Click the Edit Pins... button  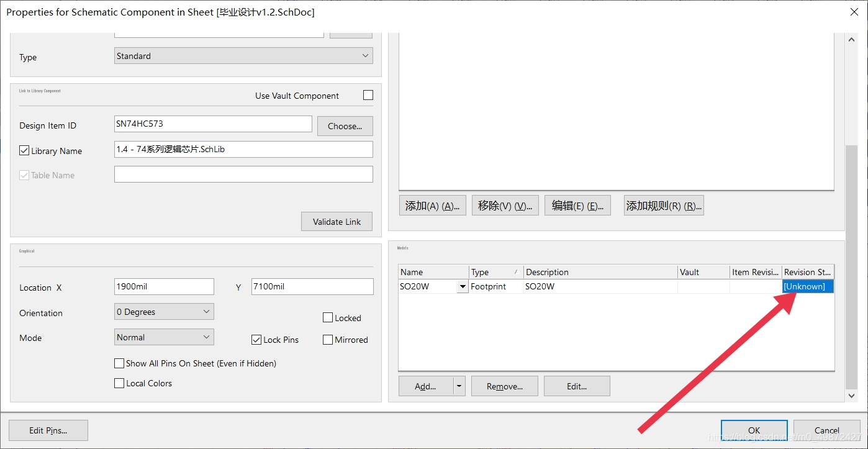(48, 430)
